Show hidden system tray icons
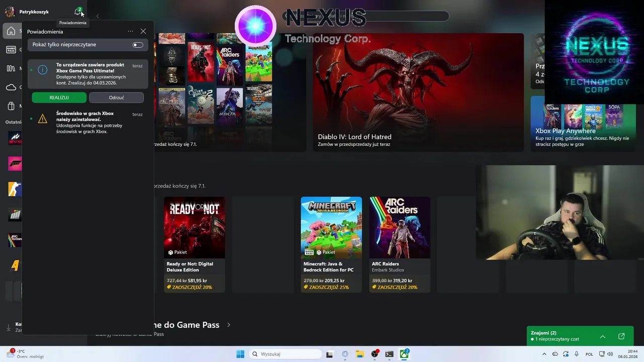The height and width of the screenshot is (362, 644). tap(544, 354)
